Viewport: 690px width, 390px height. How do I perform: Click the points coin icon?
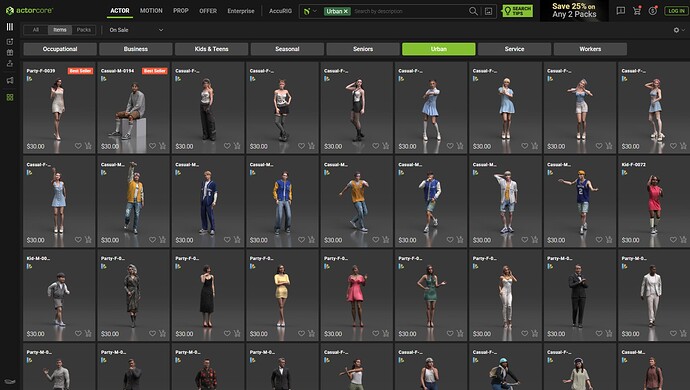(653, 11)
